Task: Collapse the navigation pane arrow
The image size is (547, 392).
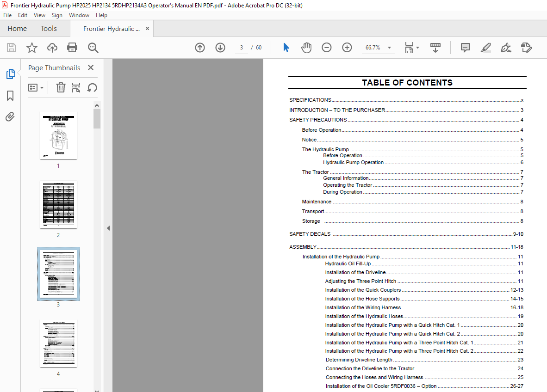Action: click(108, 228)
